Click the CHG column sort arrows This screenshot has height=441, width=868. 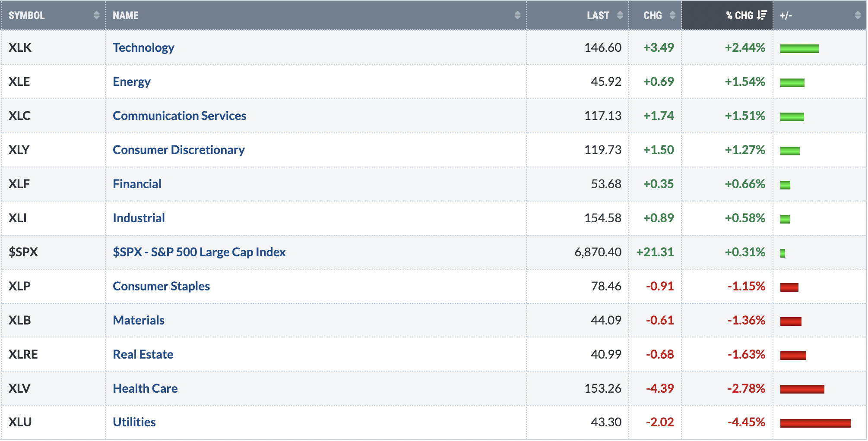pyautogui.click(x=672, y=16)
